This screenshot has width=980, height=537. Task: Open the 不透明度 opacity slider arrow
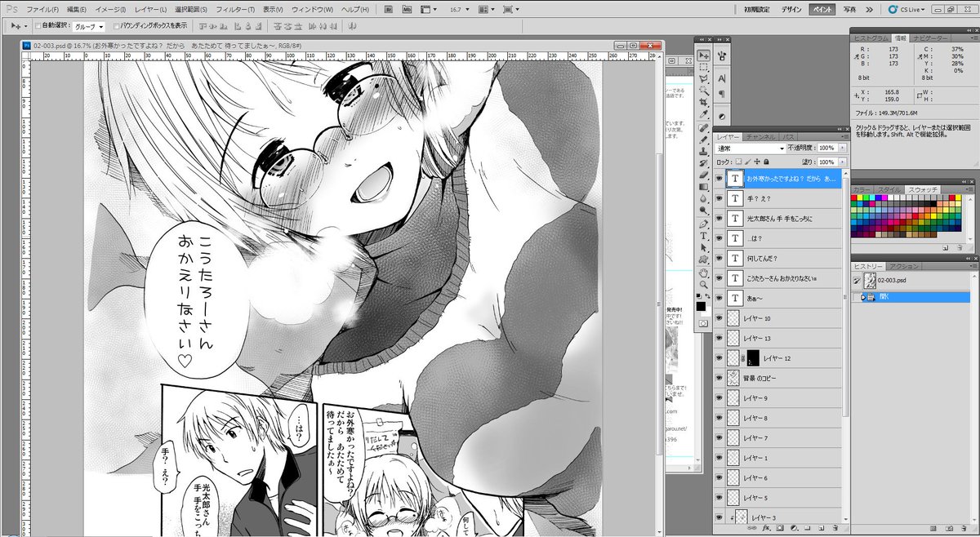tap(841, 149)
